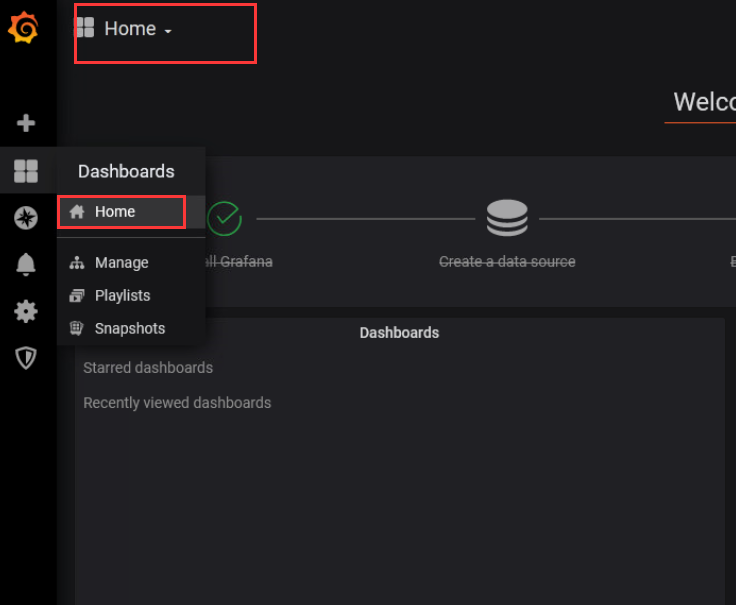Click the grid icon beside Home title
The width and height of the screenshot is (736, 605).
click(x=85, y=27)
